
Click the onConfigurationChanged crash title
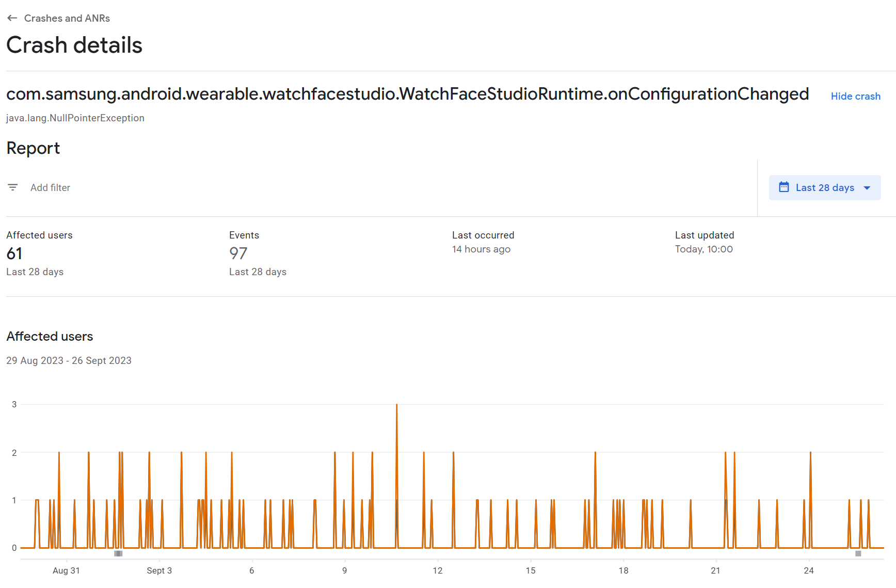point(407,94)
